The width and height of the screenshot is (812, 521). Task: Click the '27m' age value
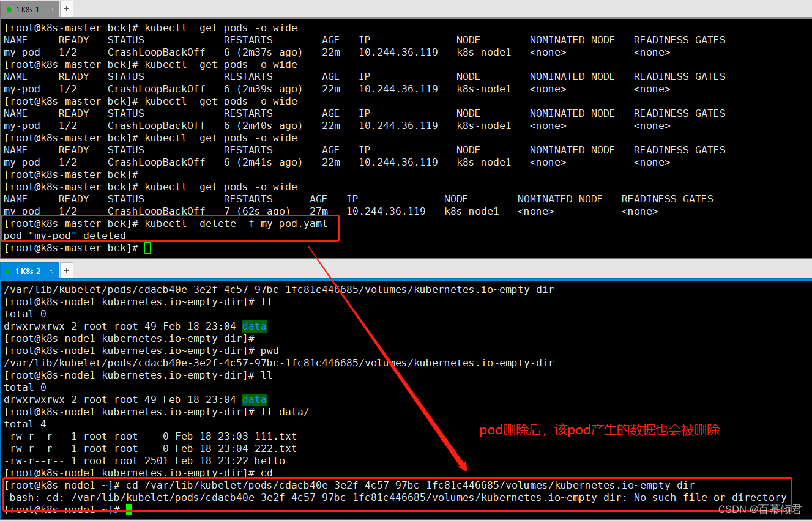tap(319, 212)
